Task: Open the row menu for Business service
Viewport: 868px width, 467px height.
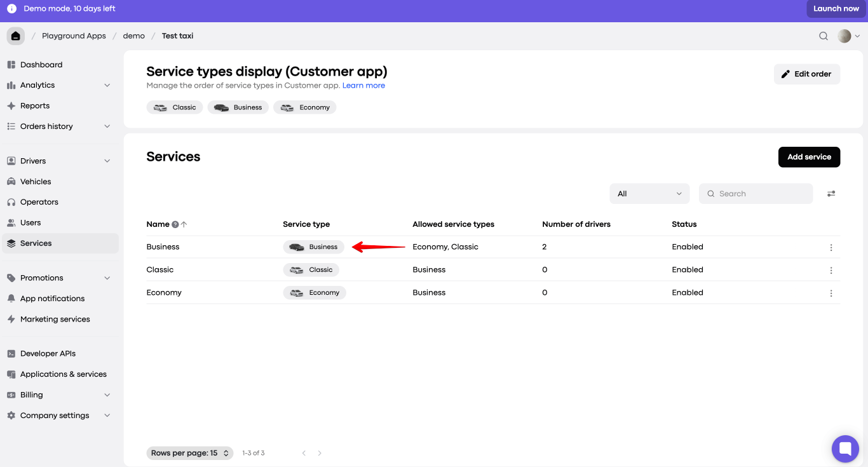Action: click(x=831, y=247)
